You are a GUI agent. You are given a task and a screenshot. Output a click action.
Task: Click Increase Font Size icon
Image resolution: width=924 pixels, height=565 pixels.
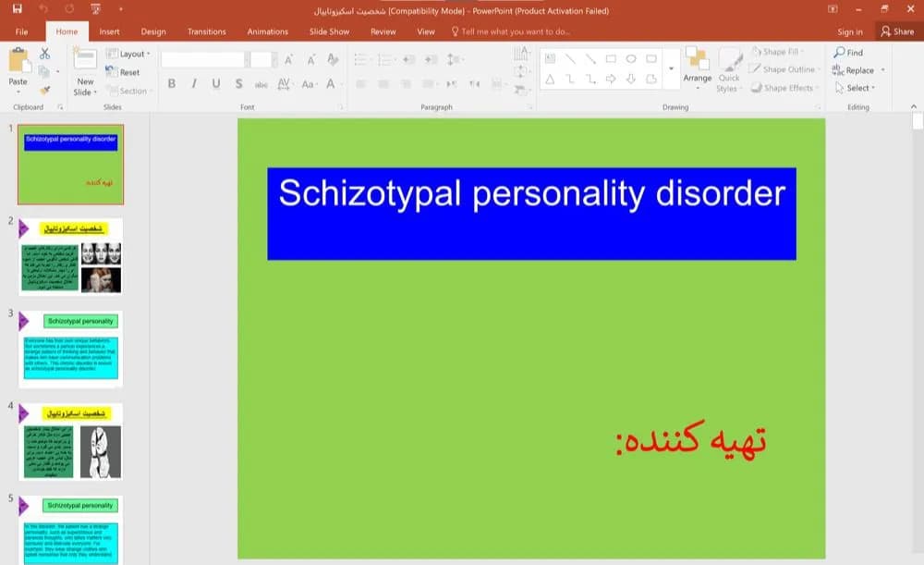pos(288,59)
